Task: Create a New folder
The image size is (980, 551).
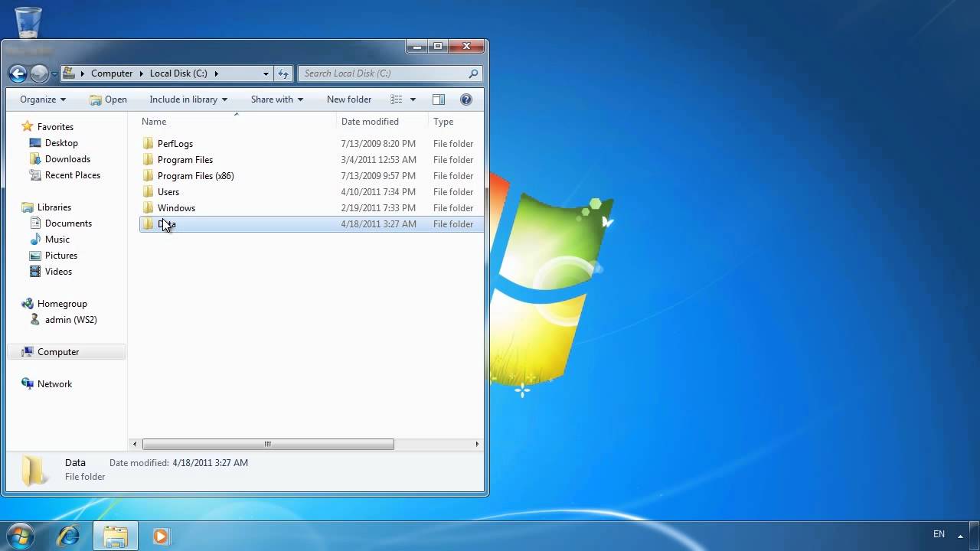Action: coord(349,99)
